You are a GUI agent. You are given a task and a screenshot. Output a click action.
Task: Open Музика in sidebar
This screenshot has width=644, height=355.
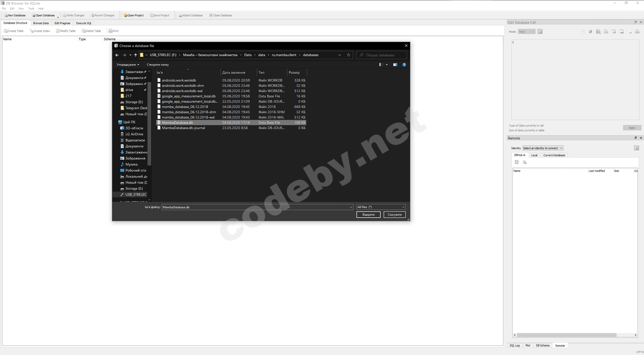coord(131,165)
